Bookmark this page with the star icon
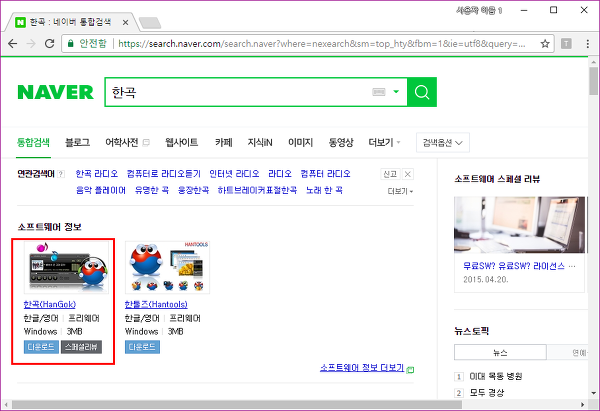This screenshot has width=600, height=411. pyautogui.click(x=545, y=44)
